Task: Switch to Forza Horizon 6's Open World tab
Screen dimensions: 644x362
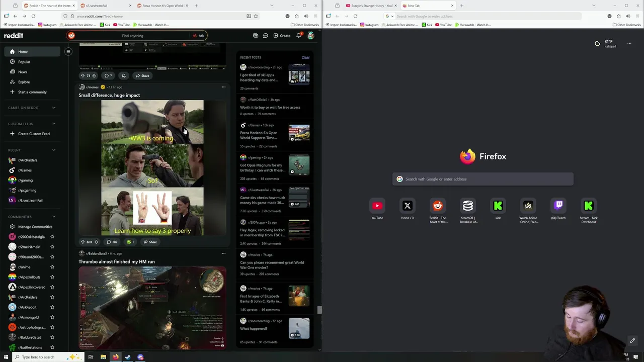Action: coord(162,6)
